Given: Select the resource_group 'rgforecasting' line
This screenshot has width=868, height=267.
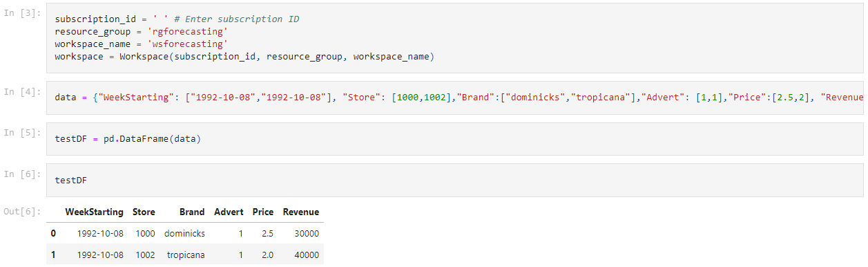Looking at the screenshot, I should [x=141, y=32].
